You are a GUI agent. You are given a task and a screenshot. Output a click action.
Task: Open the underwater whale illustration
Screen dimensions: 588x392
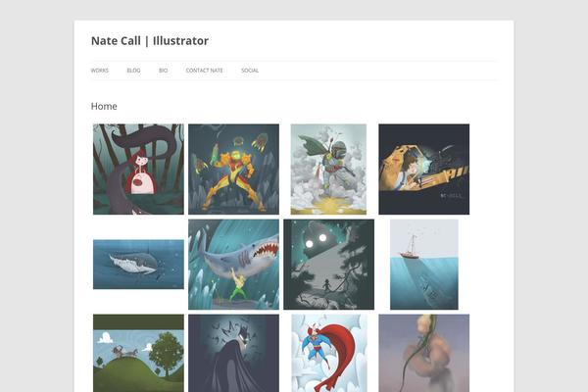[x=138, y=265]
